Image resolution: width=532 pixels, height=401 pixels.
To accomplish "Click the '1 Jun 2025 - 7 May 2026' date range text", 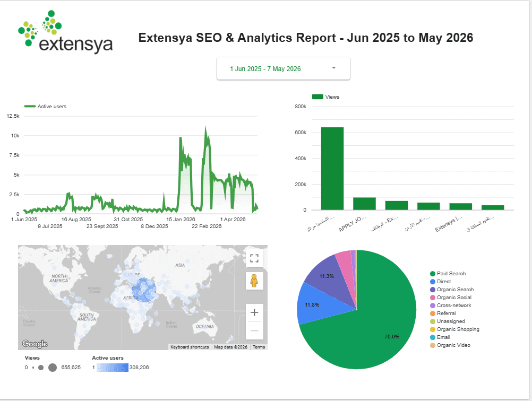I will pyautogui.click(x=265, y=69).
